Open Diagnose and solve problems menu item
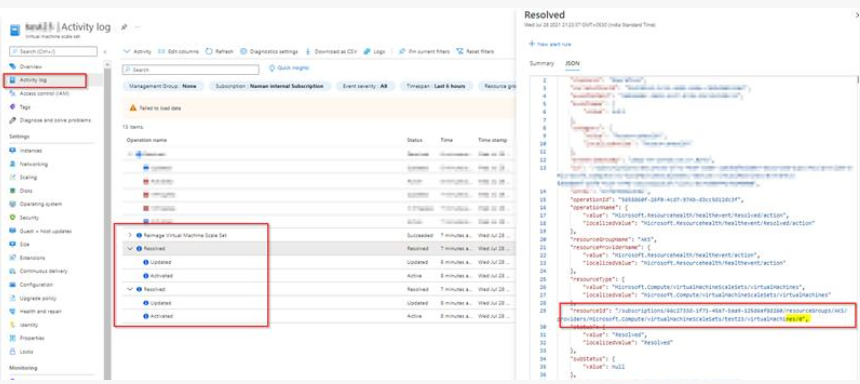Image resolution: width=860 pixels, height=384 pixels. tap(55, 120)
